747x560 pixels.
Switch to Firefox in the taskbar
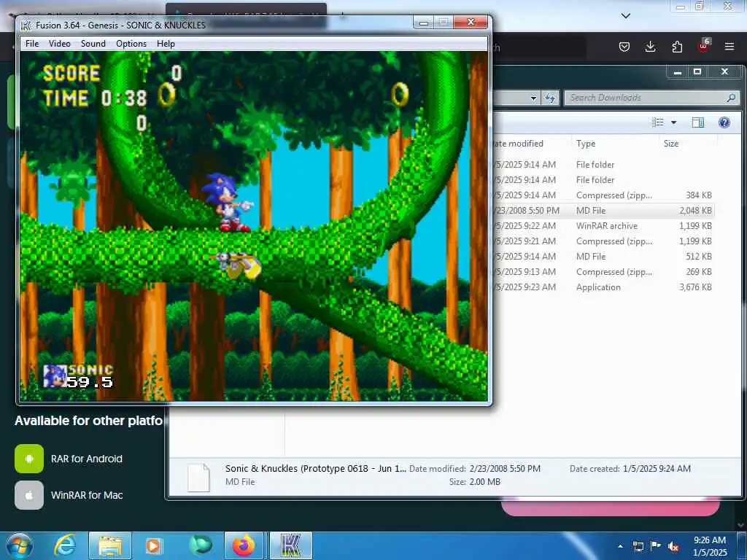pyautogui.click(x=244, y=545)
